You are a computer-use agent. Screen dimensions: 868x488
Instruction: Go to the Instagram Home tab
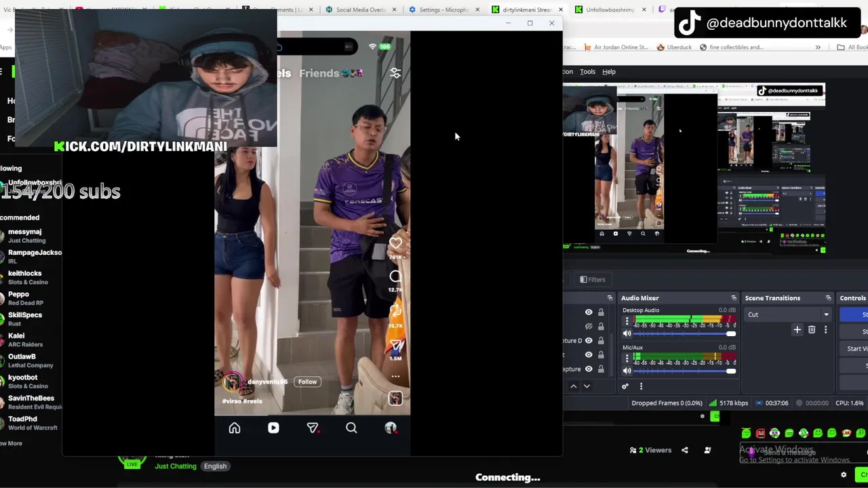click(235, 428)
